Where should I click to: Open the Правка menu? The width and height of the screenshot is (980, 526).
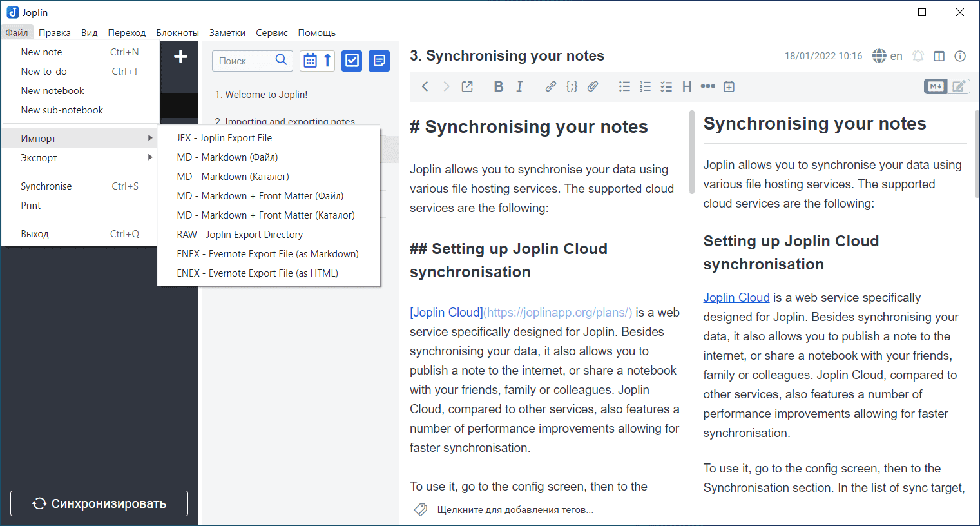tap(55, 33)
